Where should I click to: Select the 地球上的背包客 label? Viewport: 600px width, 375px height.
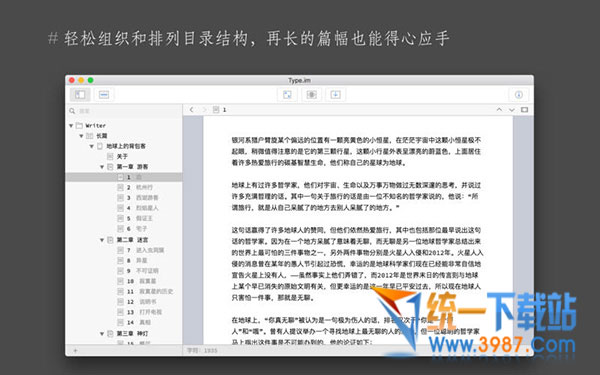point(126,146)
